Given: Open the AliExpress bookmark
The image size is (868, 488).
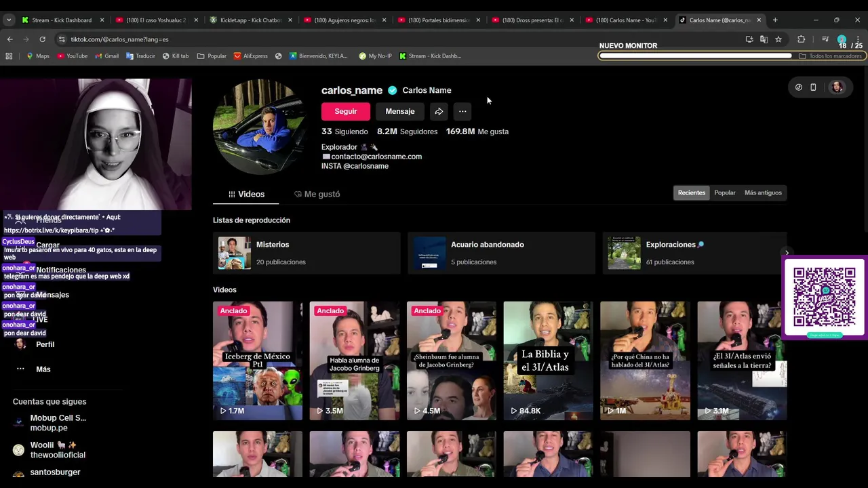Looking at the screenshot, I should click(x=251, y=56).
